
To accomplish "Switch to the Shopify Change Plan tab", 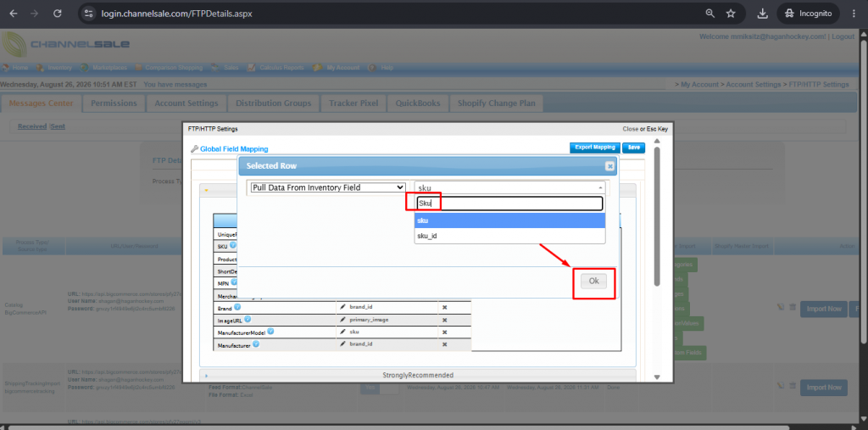I will coord(496,103).
